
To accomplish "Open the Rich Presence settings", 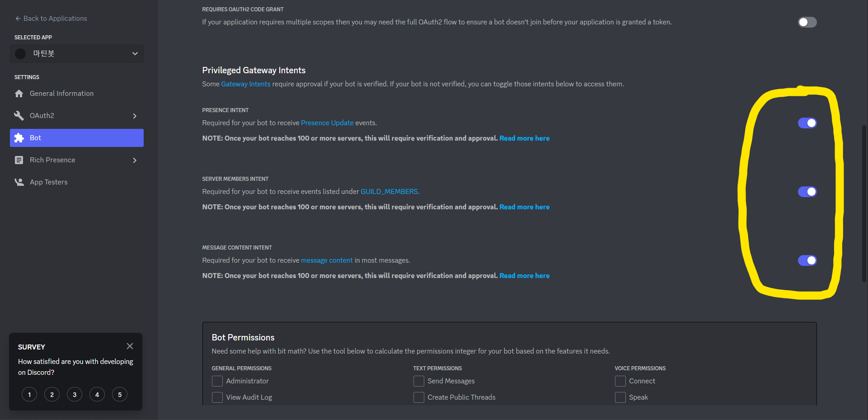I will click(77, 160).
